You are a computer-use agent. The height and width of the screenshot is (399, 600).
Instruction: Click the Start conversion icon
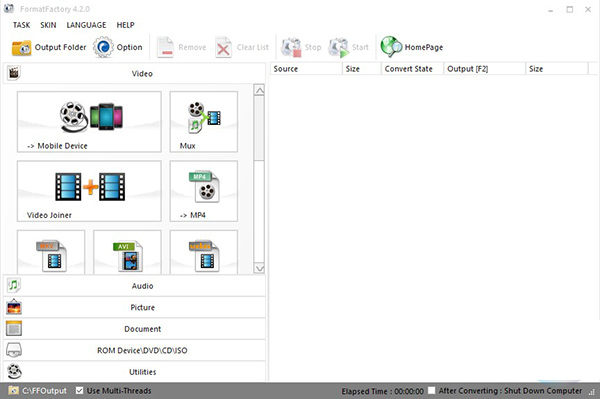pyautogui.click(x=339, y=47)
